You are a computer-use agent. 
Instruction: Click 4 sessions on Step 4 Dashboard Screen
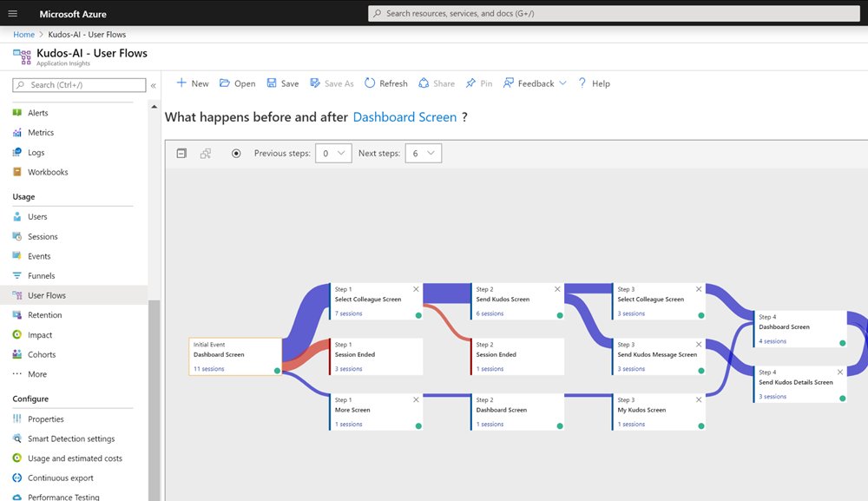tap(773, 341)
